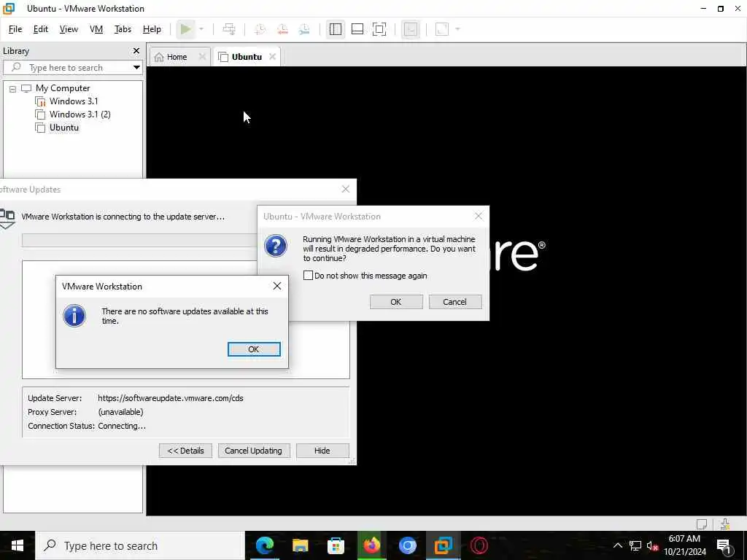The image size is (747, 560).
Task: Close the Ubuntu tab
Action: click(x=272, y=57)
